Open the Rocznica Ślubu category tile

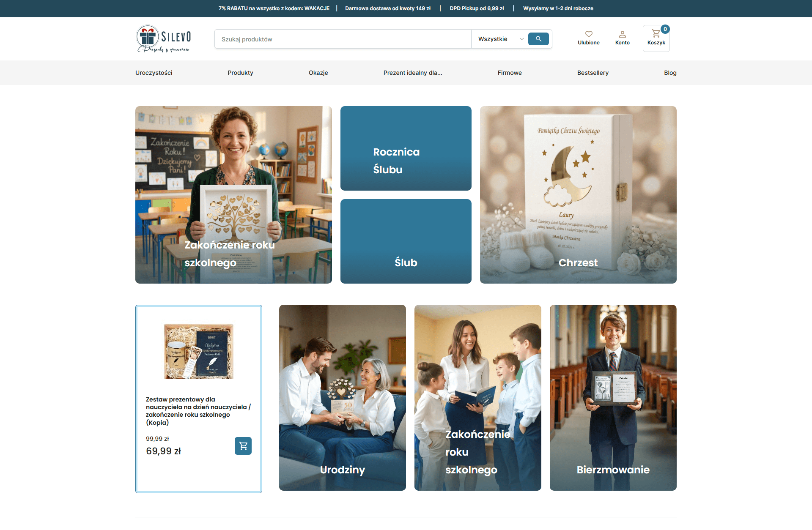[406, 148]
